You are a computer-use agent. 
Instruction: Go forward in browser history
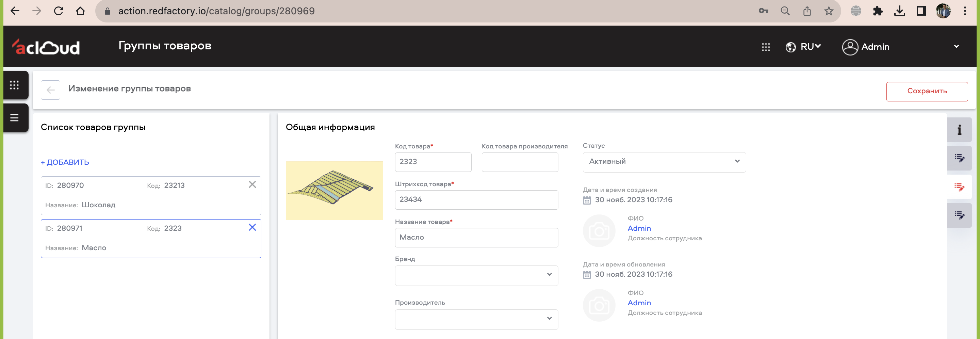[x=37, y=11]
